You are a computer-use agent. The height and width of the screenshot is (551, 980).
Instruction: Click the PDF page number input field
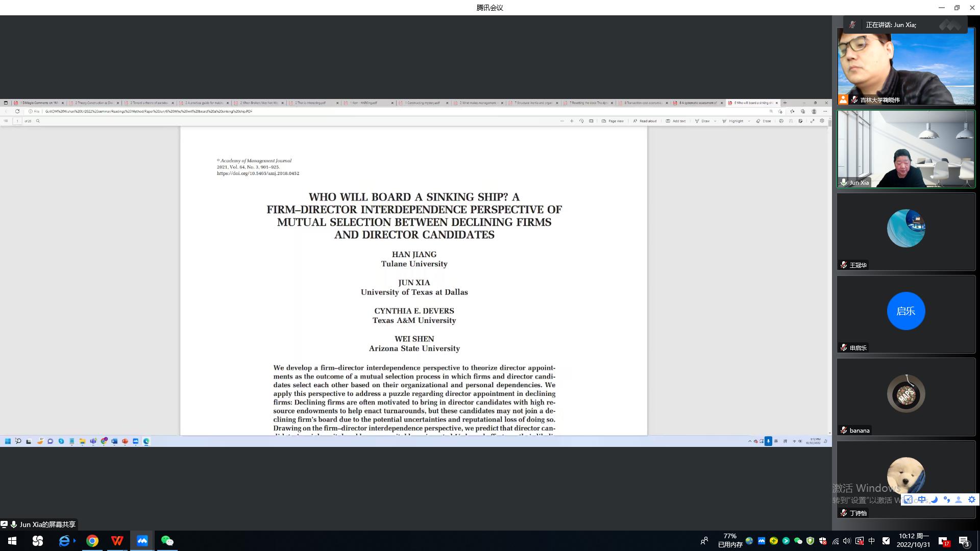(17, 121)
